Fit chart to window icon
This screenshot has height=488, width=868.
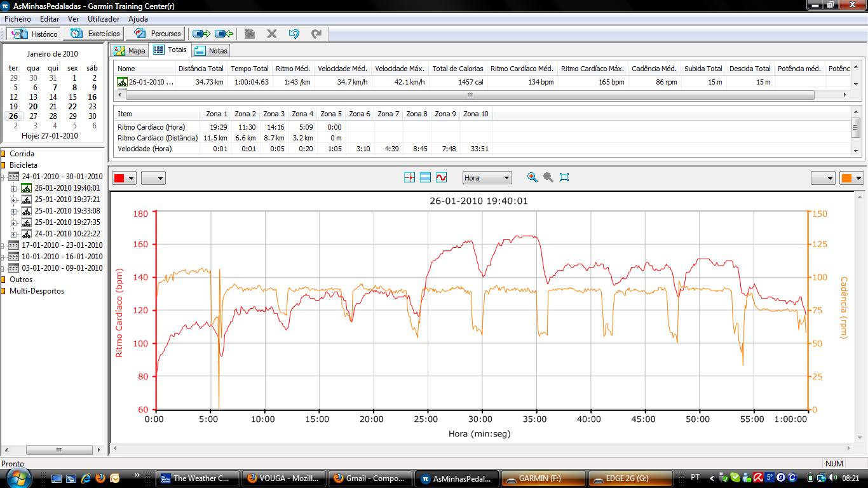564,178
